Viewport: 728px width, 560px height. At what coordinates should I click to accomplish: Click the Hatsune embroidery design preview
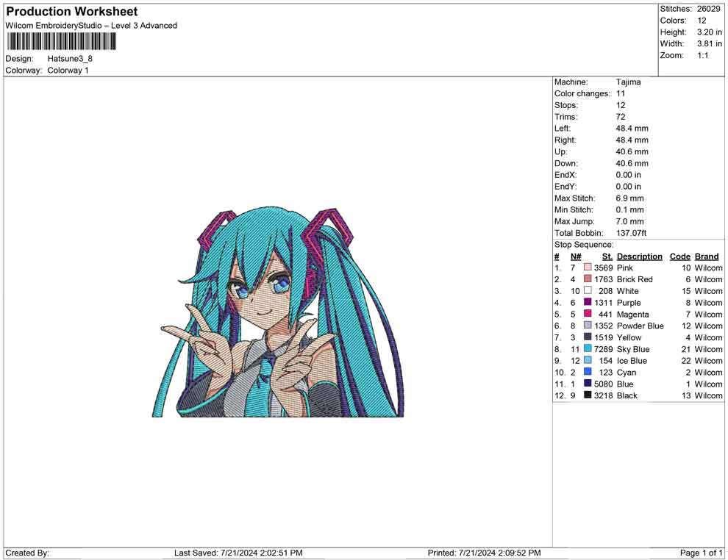click(x=278, y=313)
